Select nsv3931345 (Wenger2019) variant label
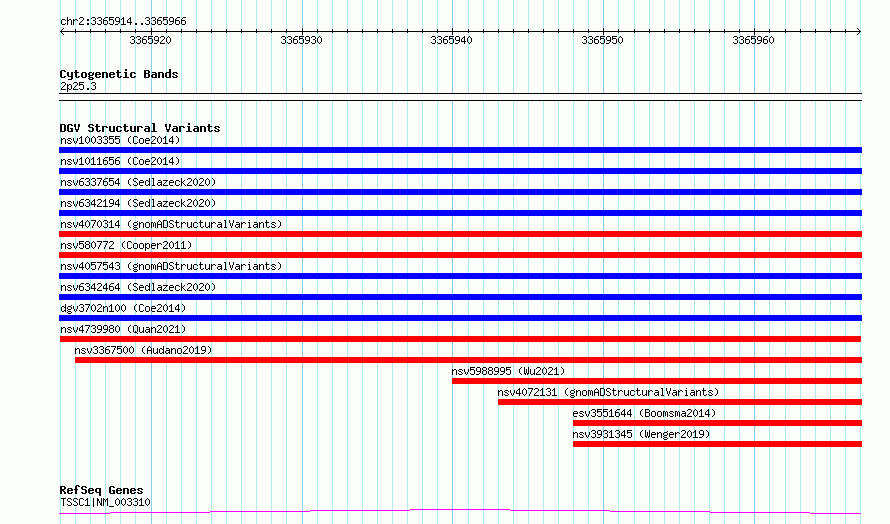This screenshot has width=890, height=524. pos(641,434)
